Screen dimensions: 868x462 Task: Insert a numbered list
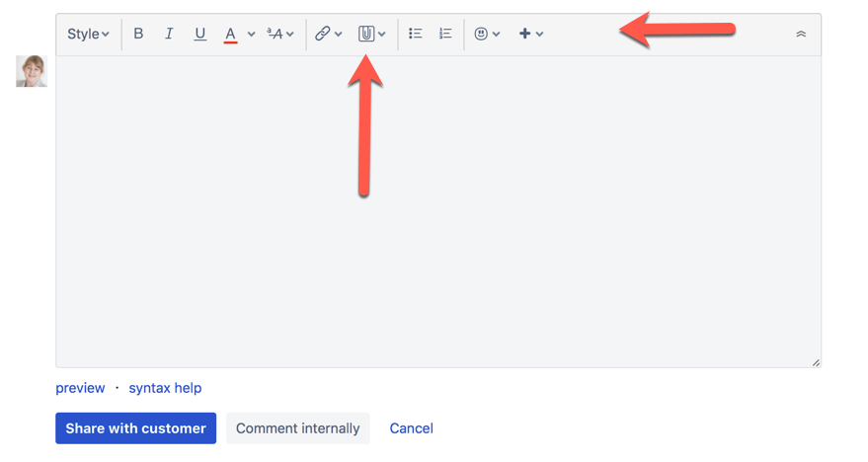coord(445,34)
